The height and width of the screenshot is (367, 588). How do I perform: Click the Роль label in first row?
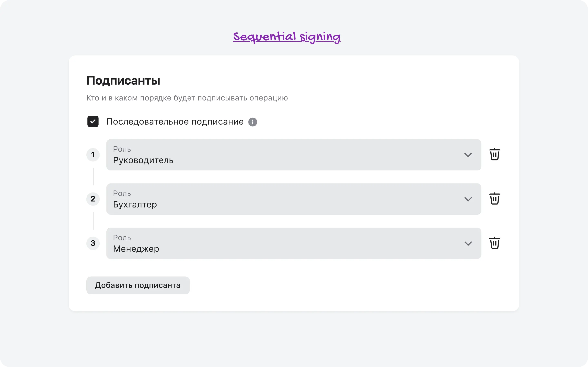(x=122, y=149)
